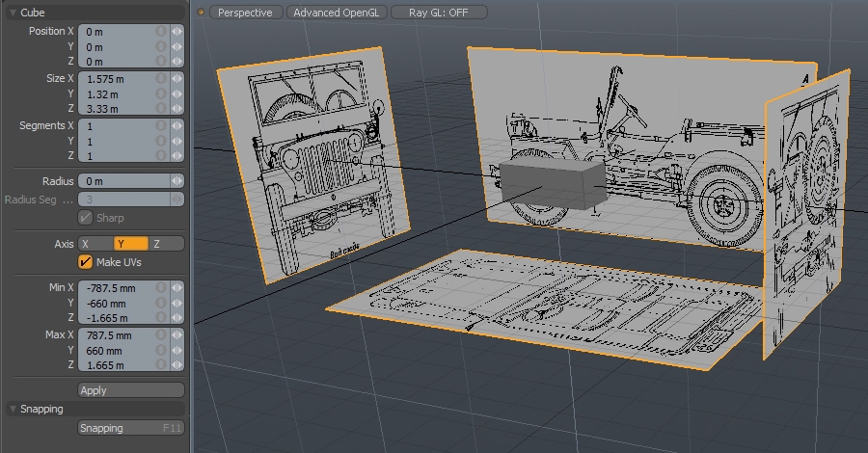Open the Perspective view type dropdown
The image size is (868, 453).
click(x=245, y=13)
